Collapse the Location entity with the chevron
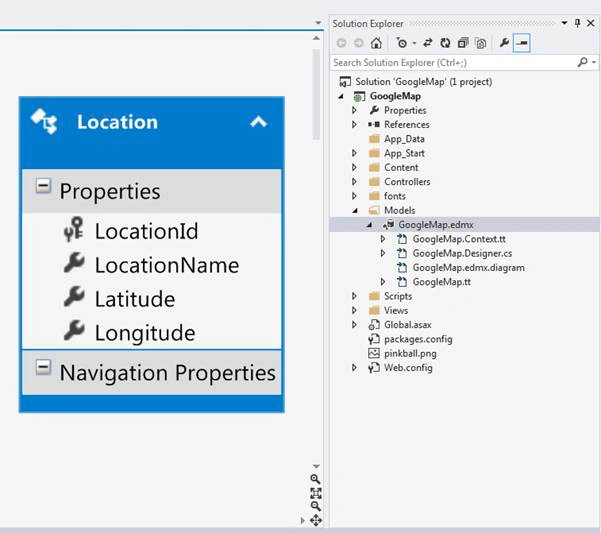601x533 pixels. tap(258, 121)
